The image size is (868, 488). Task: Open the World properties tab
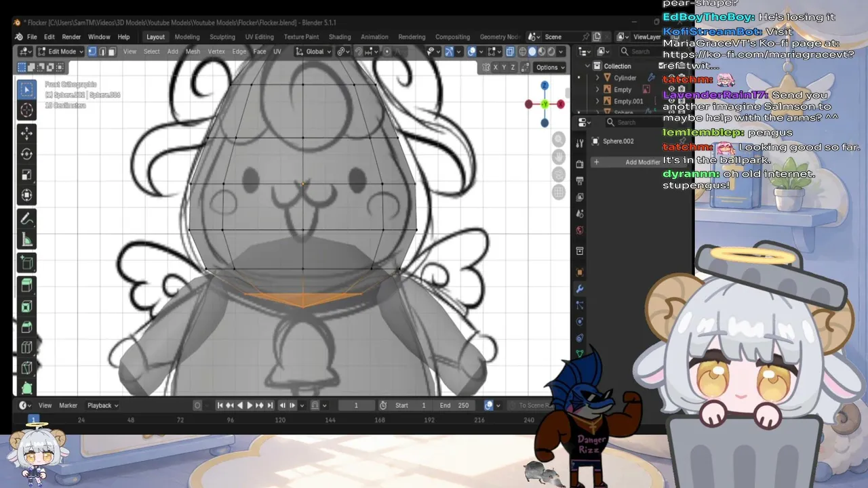580,230
